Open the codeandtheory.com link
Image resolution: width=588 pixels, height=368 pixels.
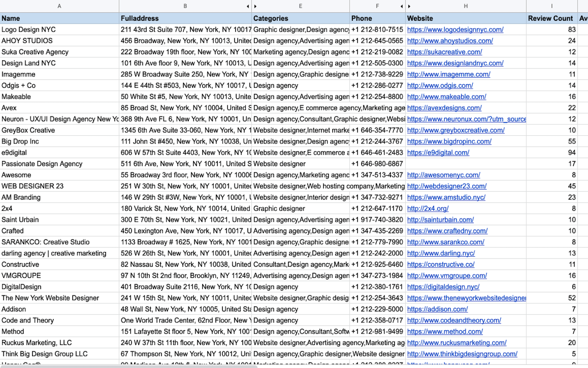[454, 320]
